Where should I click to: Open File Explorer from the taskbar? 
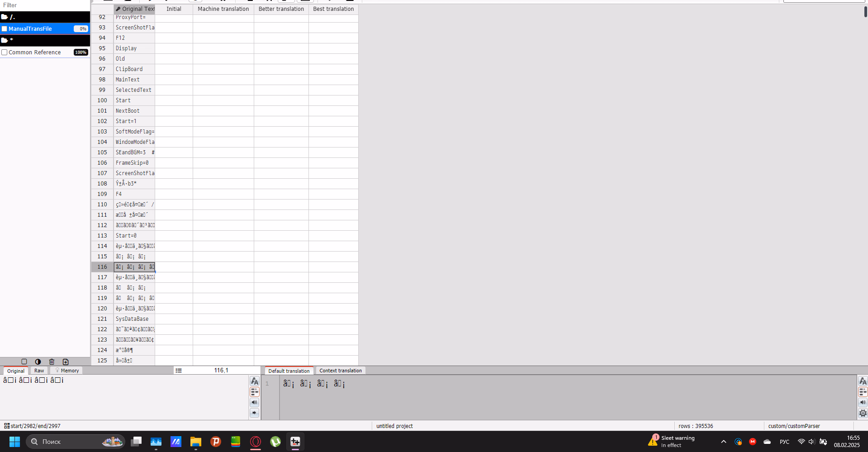[196, 442]
